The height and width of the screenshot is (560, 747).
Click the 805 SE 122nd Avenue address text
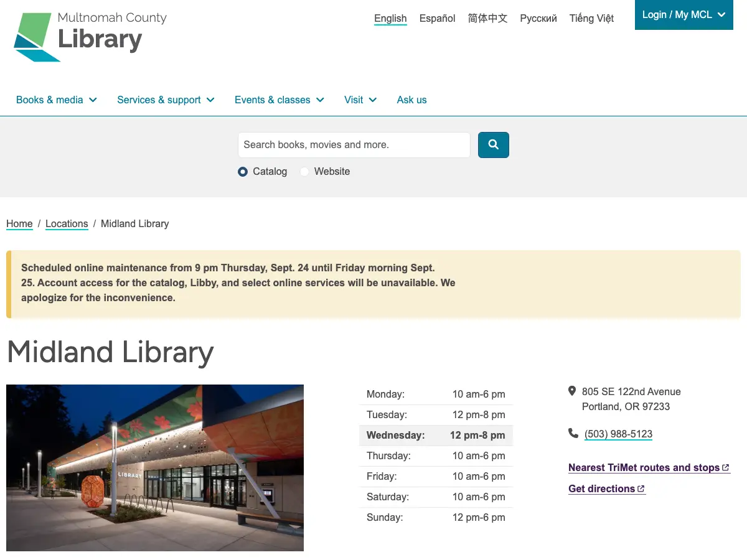[x=631, y=392]
